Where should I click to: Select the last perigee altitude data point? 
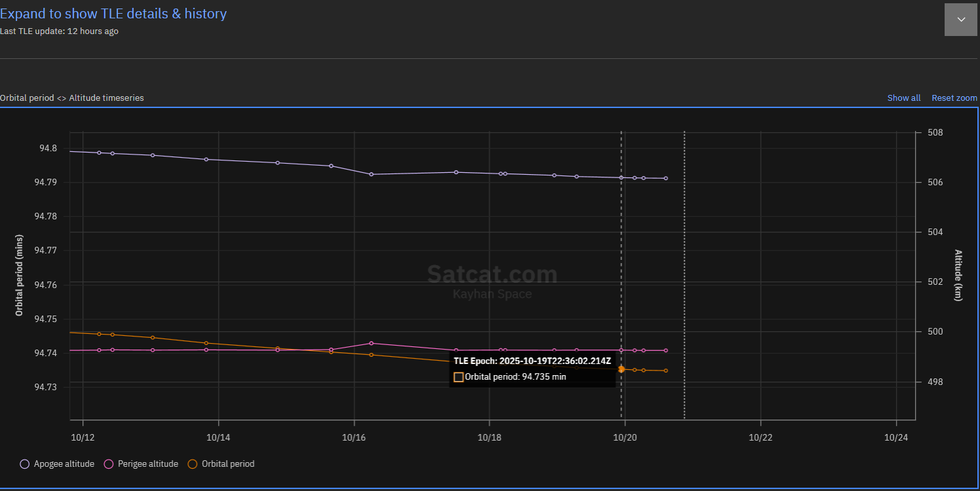[x=666, y=351]
